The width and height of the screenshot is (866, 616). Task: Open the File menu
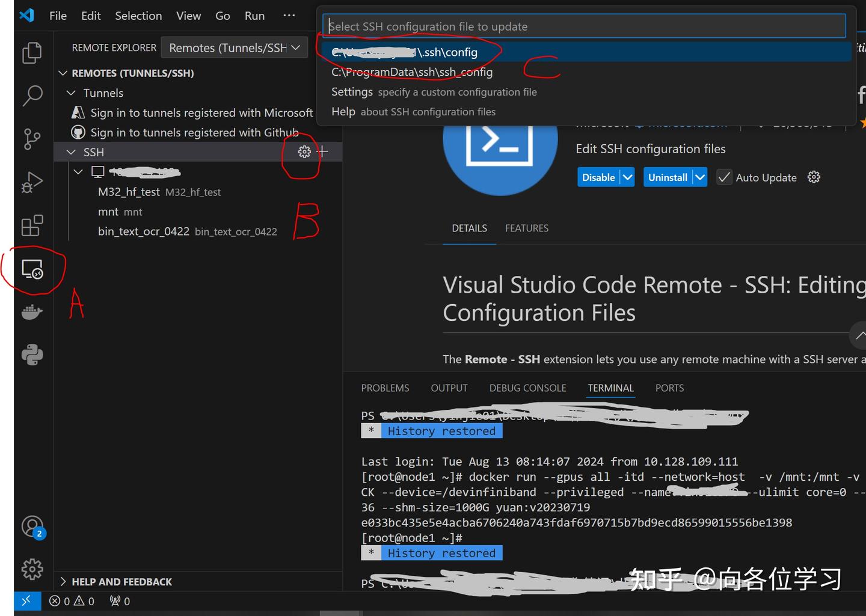click(58, 16)
